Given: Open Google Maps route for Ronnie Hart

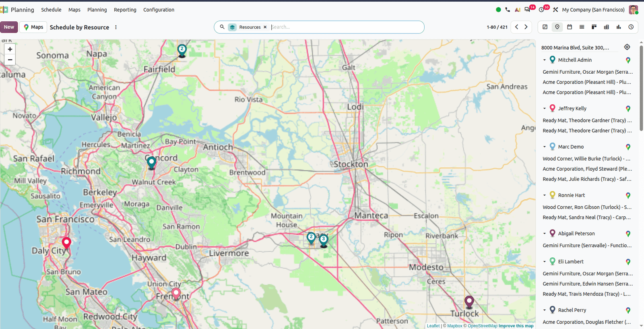Looking at the screenshot, I should (628, 195).
